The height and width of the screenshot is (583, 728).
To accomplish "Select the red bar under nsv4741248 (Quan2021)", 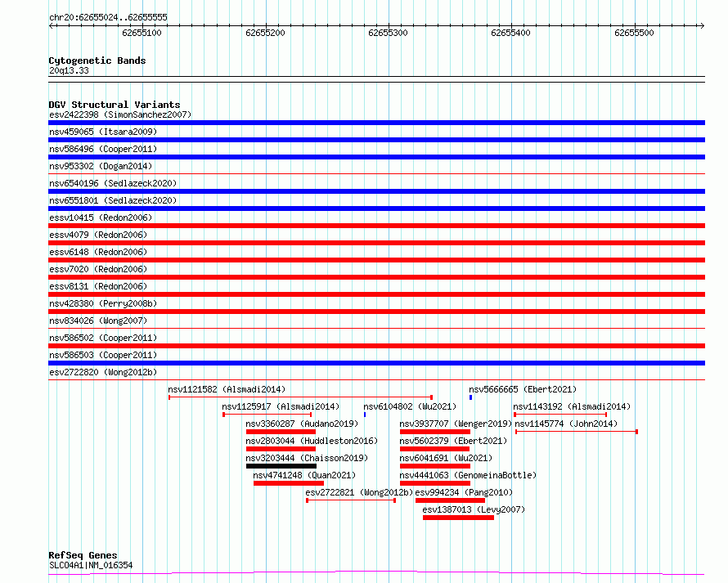I will pyautogui.click(x=289, y=483).
